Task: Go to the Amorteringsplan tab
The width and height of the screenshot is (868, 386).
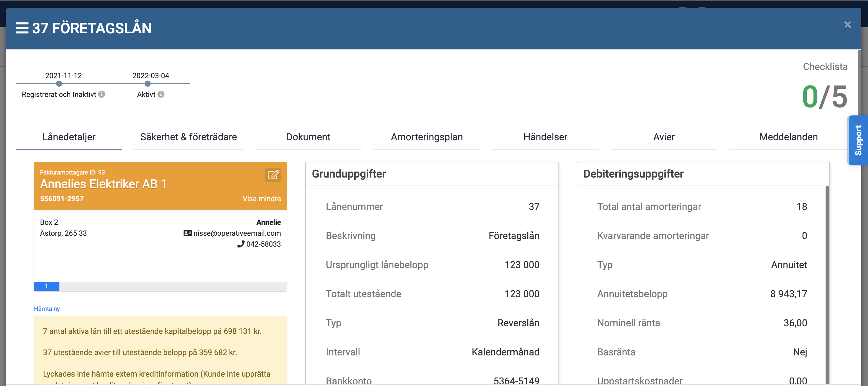Action: tap(427, 137)
